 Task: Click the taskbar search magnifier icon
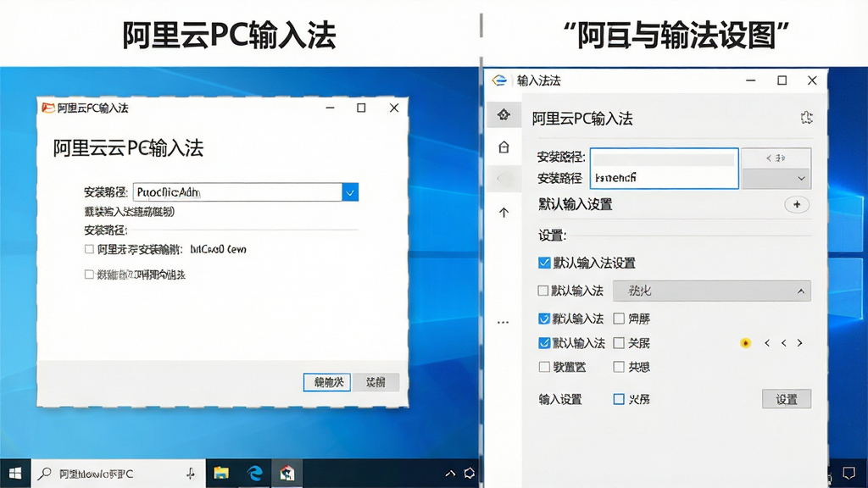click(44, 474)
